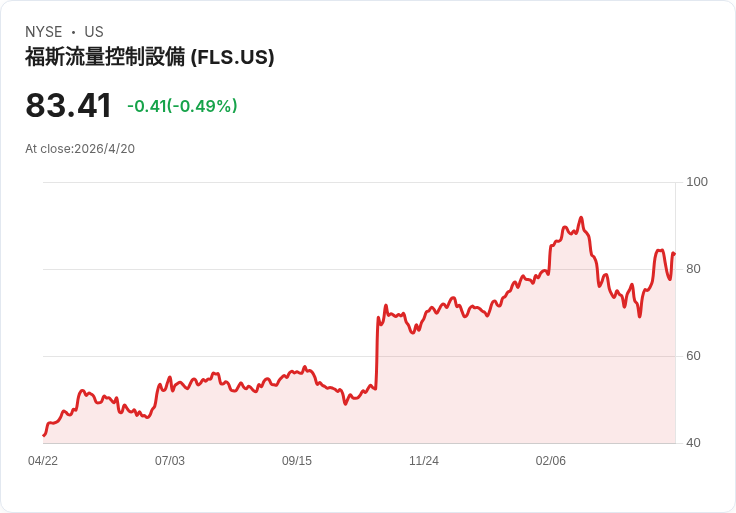Click the US market label

94,32
